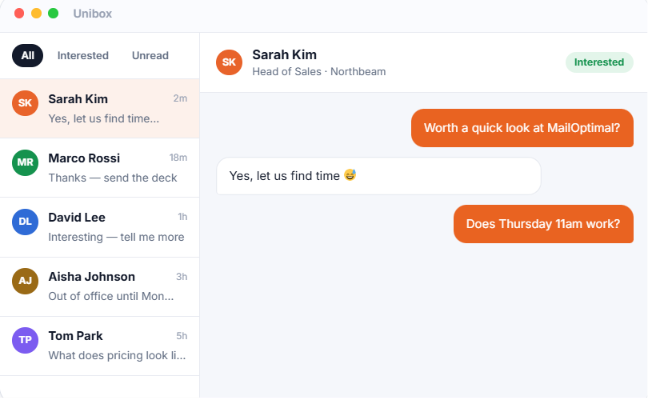The width and height of the screenshot is (648, 398).
Task: Click 'Out of office until Mon...' preview
Action: [x=111, y=296]
